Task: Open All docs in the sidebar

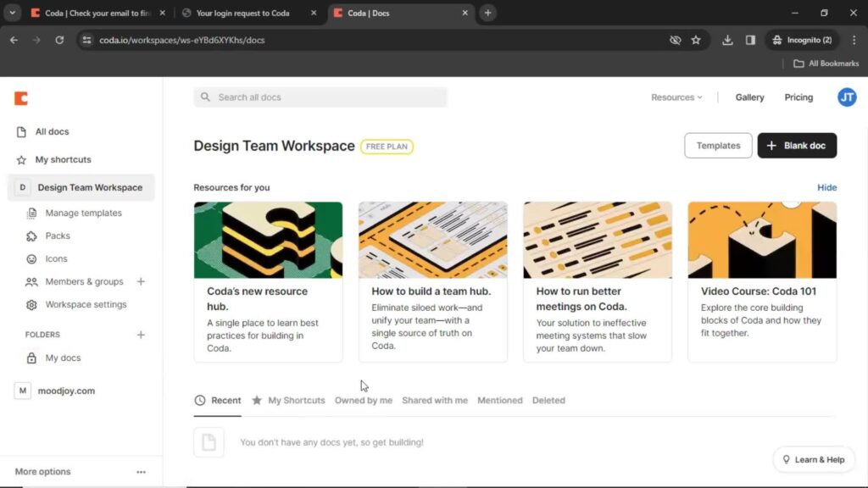Action: coord(52,131)
